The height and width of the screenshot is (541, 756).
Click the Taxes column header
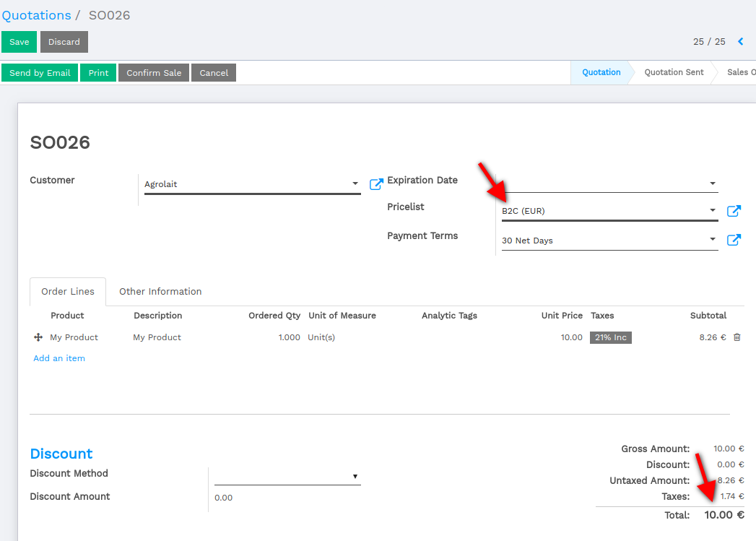[602, 316]
